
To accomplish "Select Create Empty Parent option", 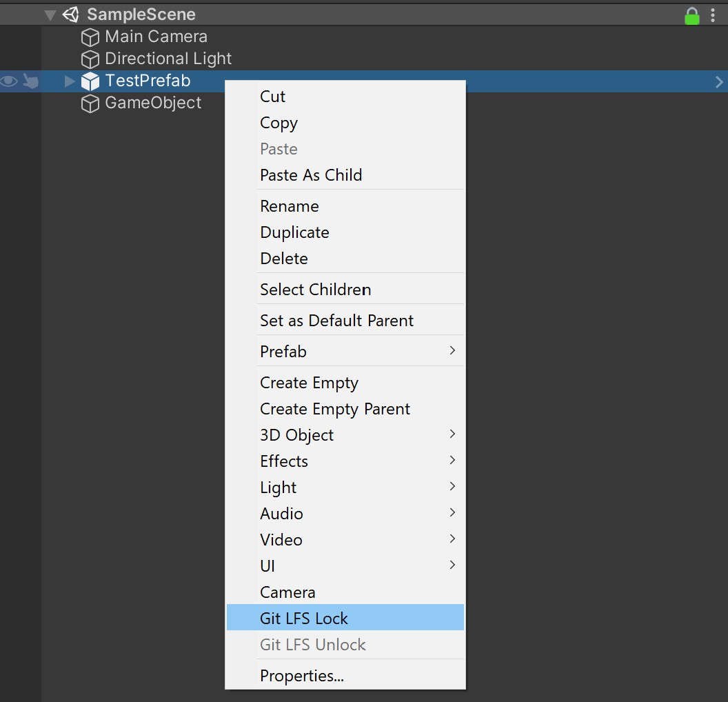I will 334,409.
